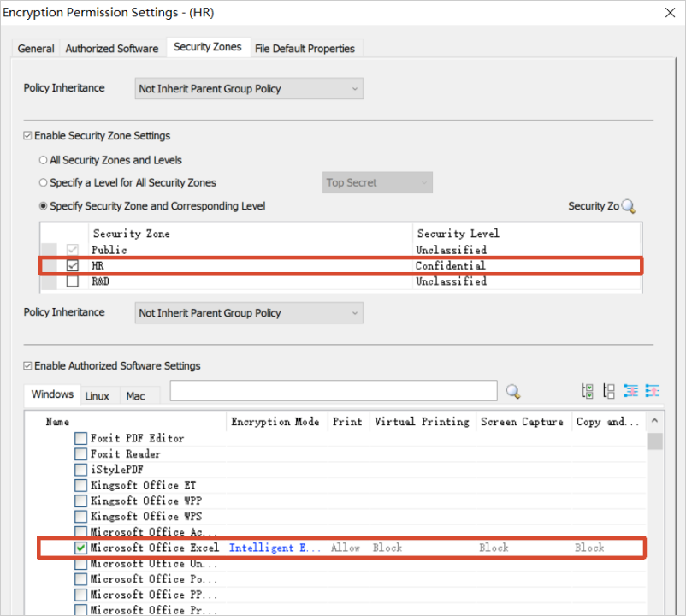Click the software list scrollbar thumb

coord(654,441)
